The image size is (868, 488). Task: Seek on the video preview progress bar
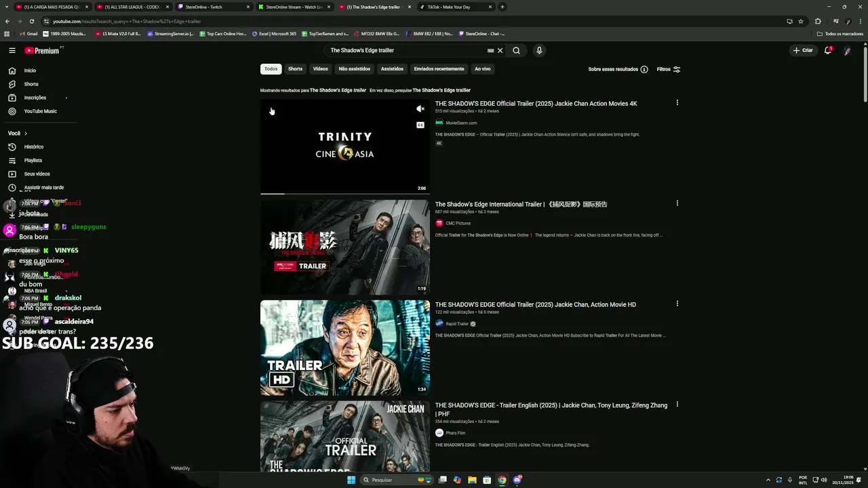(345, 194)
